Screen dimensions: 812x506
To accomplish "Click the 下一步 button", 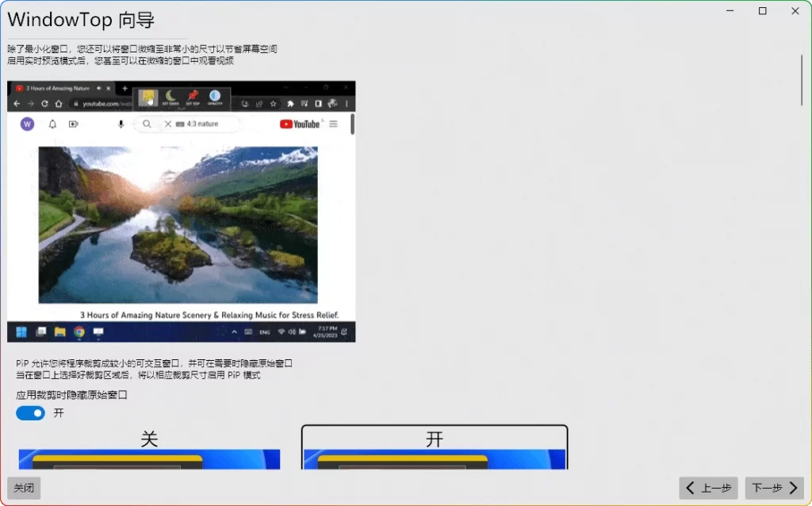I will pos(773,488).
